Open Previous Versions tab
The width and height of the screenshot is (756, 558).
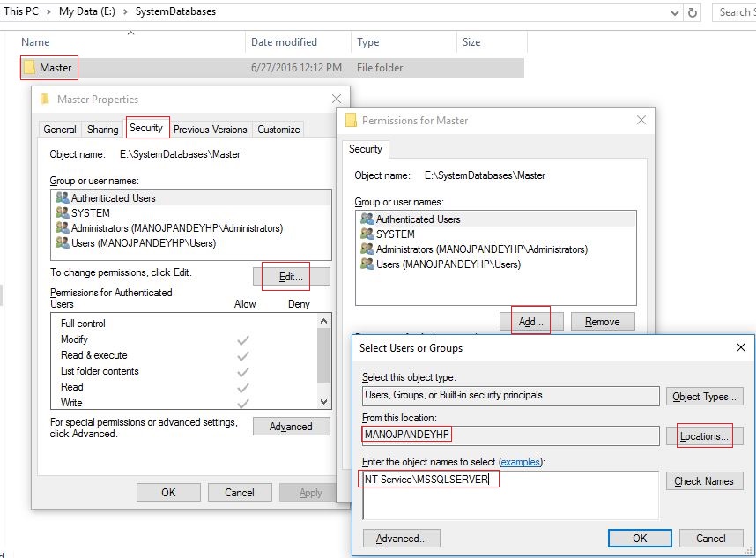point(211,130)
